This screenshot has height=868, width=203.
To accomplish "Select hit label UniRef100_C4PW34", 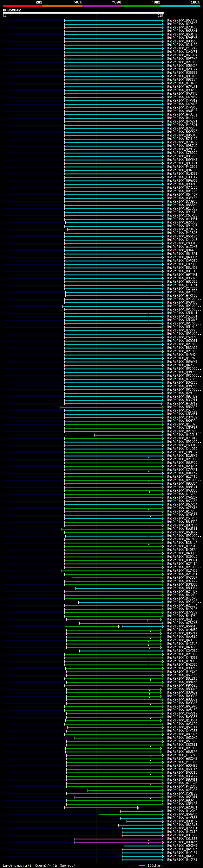I will tap(182, 97).
